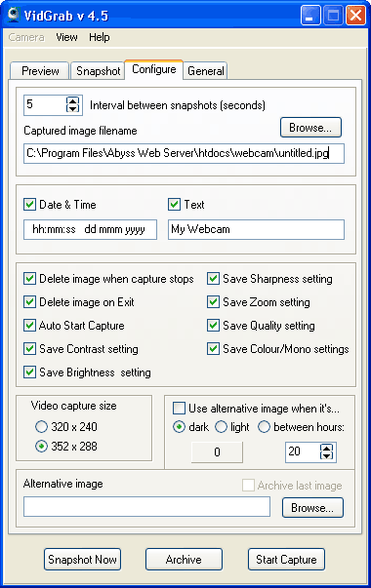The image size is (371, 588).
Task: Uncheck the Date & Time checkbox
Action: click(x=29, y=205)
